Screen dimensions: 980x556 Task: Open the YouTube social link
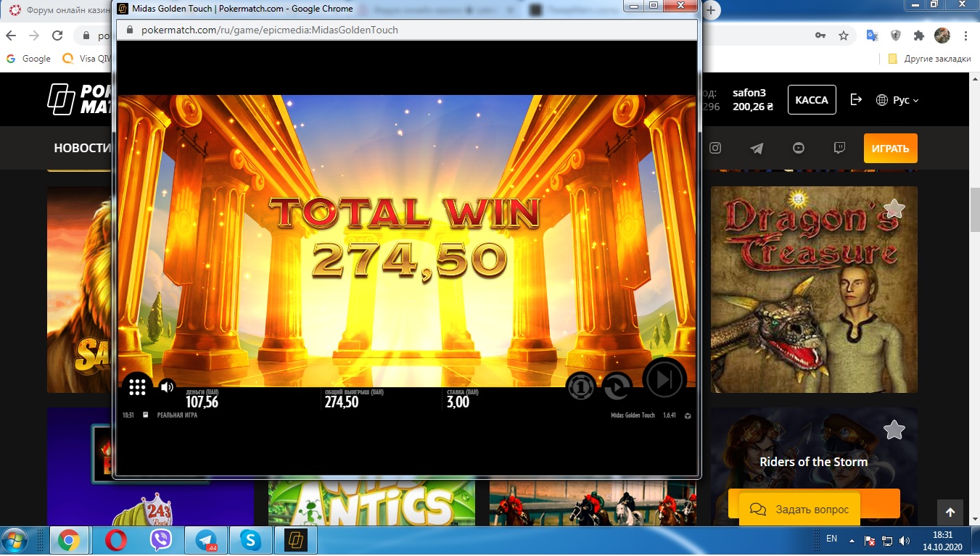click(799, 149)
